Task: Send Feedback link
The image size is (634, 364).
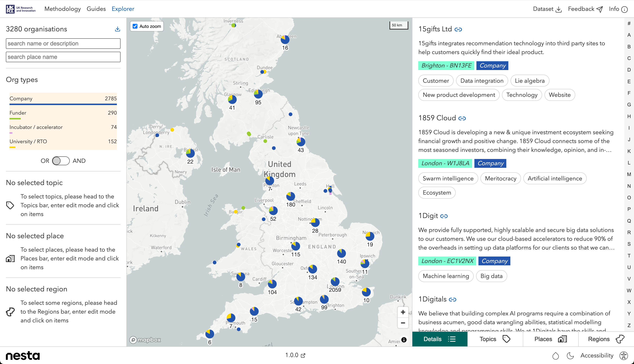Action: (585, 9)
